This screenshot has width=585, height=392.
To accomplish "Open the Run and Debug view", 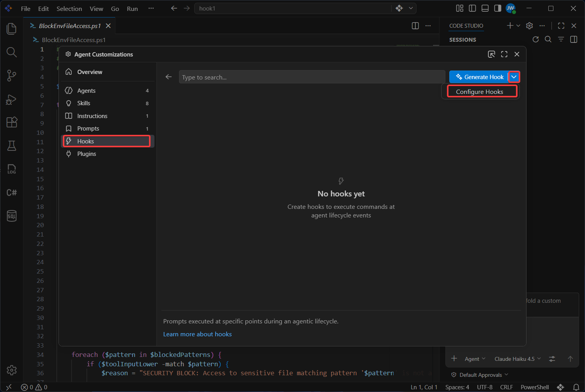I will [x=12, y=99].
